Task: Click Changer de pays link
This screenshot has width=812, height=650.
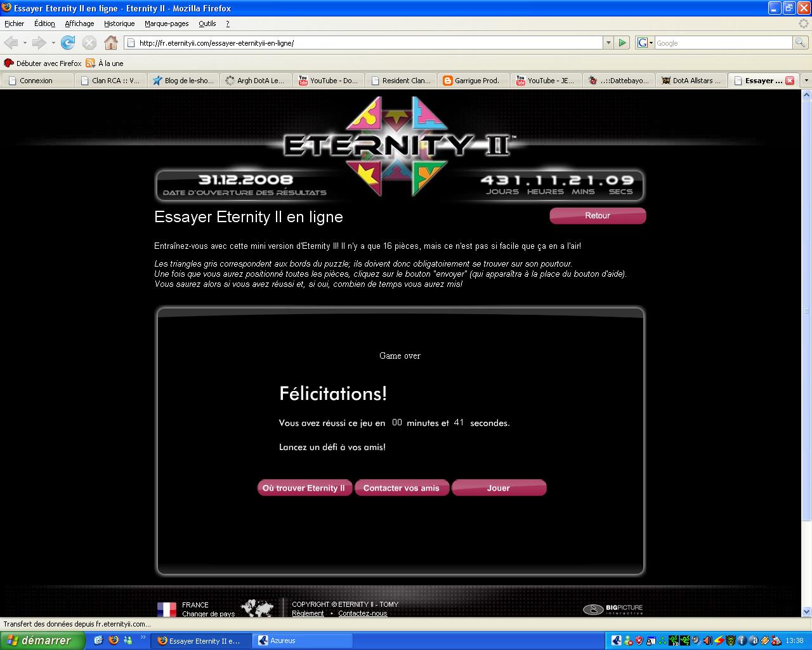Action: 208,614
